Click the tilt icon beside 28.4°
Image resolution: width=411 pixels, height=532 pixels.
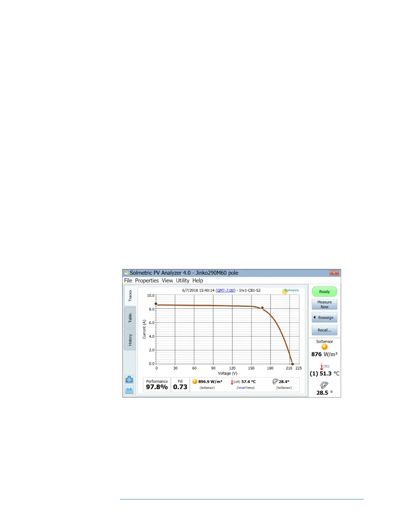(275, 382)
